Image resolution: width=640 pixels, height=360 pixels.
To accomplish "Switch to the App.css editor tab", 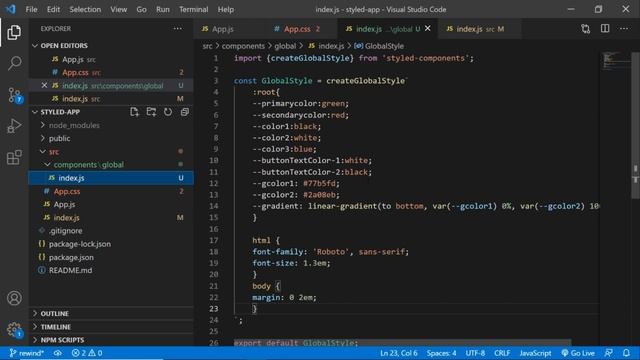I will pyautogui.click(x=297, y=29).
